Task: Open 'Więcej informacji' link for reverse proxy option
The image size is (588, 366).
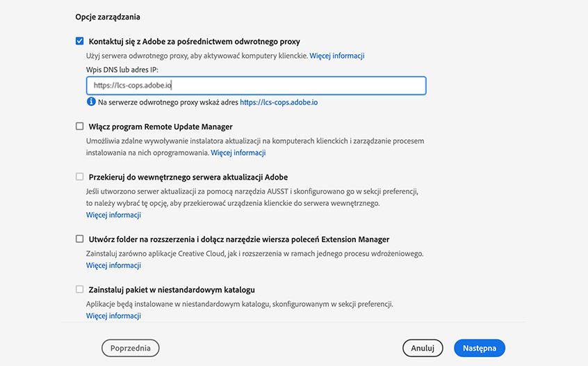Action: [337, 56]
